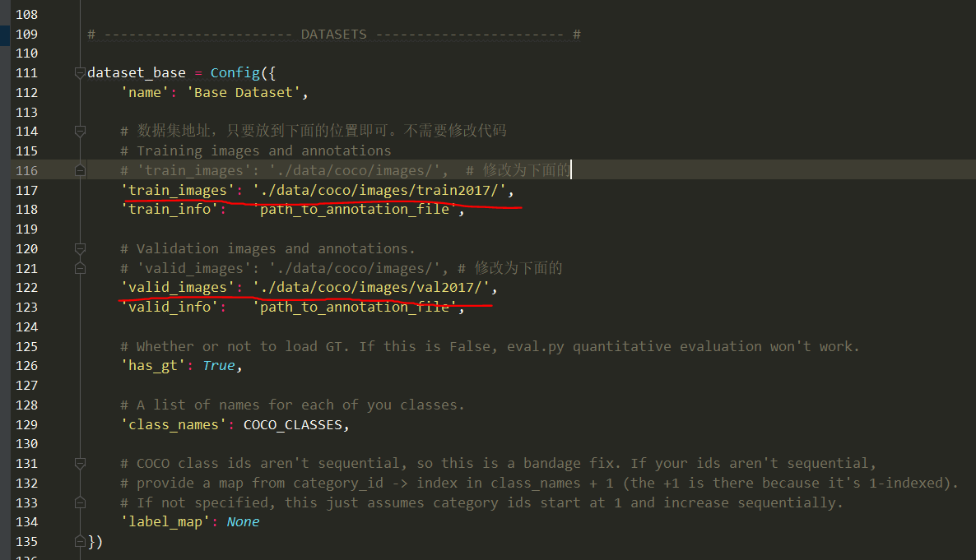Click the 'Base Dataset' string value
Viewport: 976px width, 560px height.
click(x=244, y=93)
